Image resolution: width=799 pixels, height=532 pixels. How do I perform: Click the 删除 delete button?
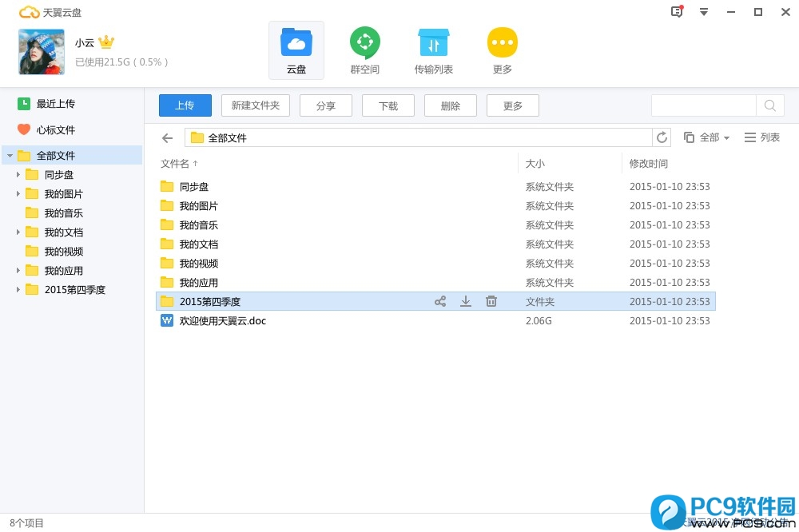451,105
